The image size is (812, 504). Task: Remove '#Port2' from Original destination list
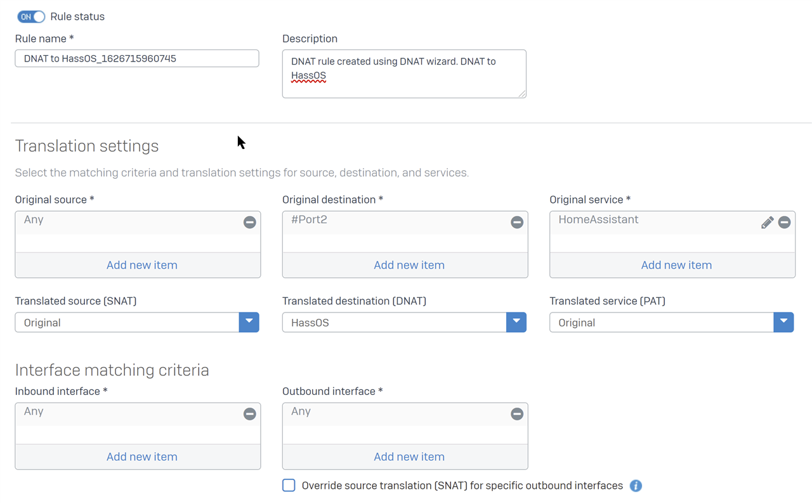517,222
